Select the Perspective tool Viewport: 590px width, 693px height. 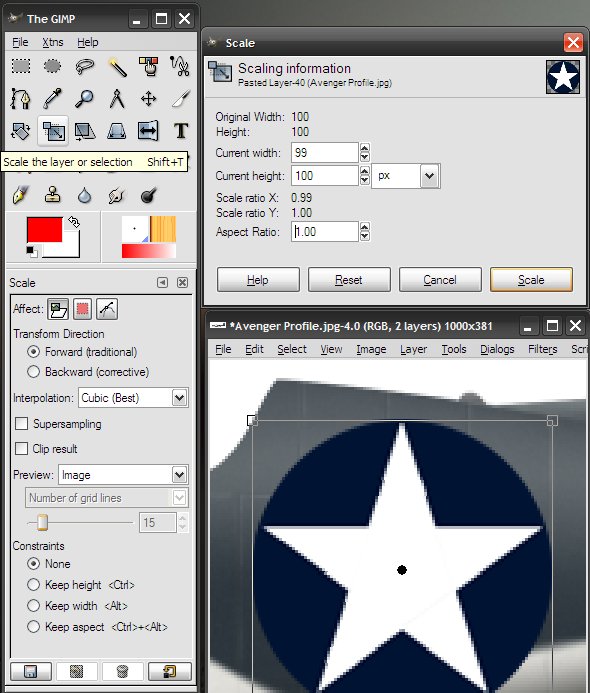pyautogui.click(x=117, y=131)
